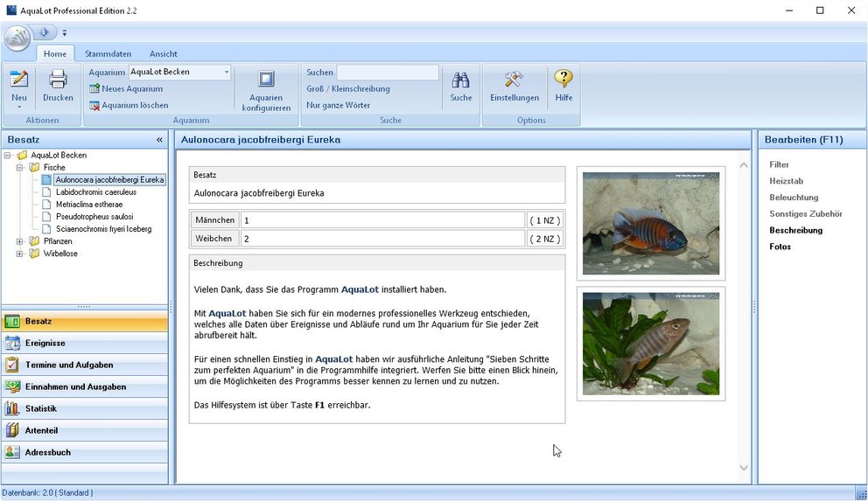Click the Statistik chart icon
Image resolution: width=868 pixels, height=501 pixels.
coord(12,408)
